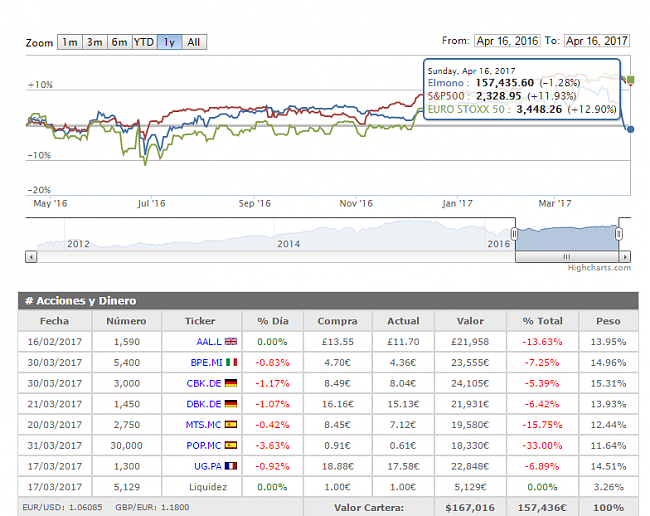Open the POP.MC ticker link
650x516 pixels.
coord(204,445)
